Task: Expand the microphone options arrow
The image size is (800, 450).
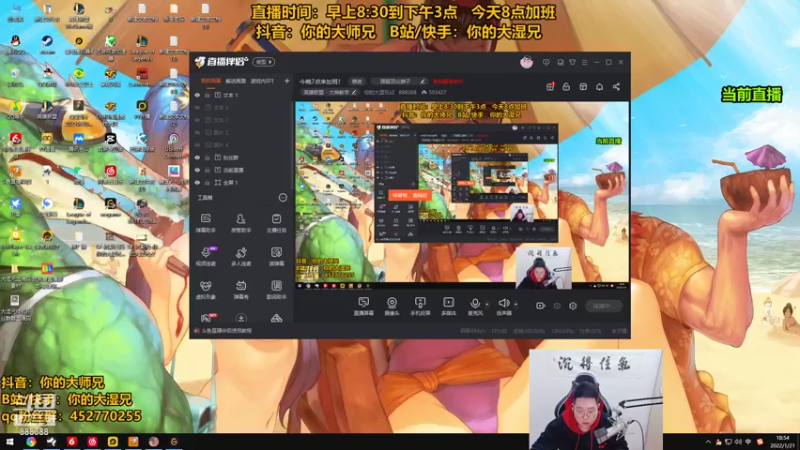Action: 487,305
